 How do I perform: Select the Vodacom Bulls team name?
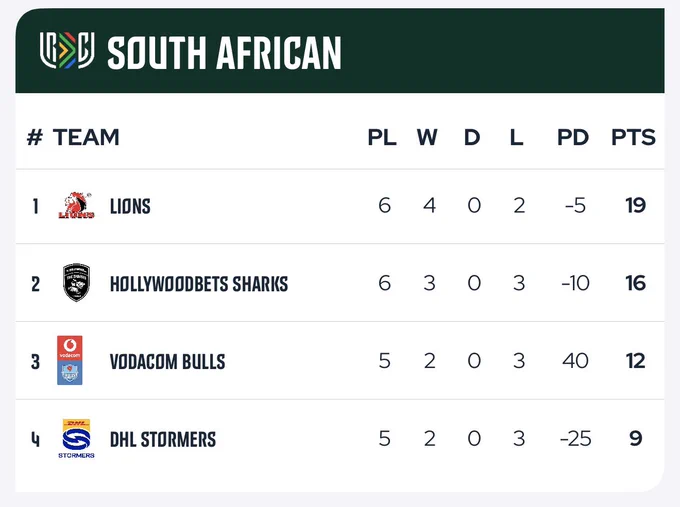(167, 362)
